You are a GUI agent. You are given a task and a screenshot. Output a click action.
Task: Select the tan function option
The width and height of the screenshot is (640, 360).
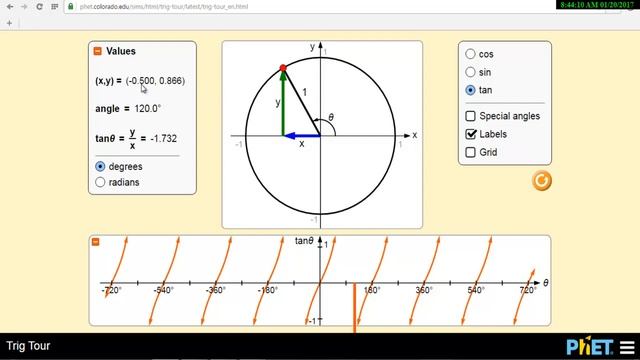[x=470, y=90]
